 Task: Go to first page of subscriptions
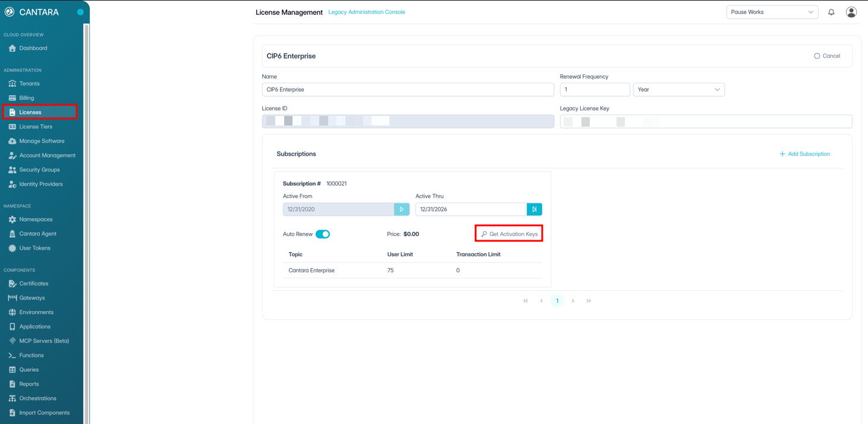coord(526,301)
